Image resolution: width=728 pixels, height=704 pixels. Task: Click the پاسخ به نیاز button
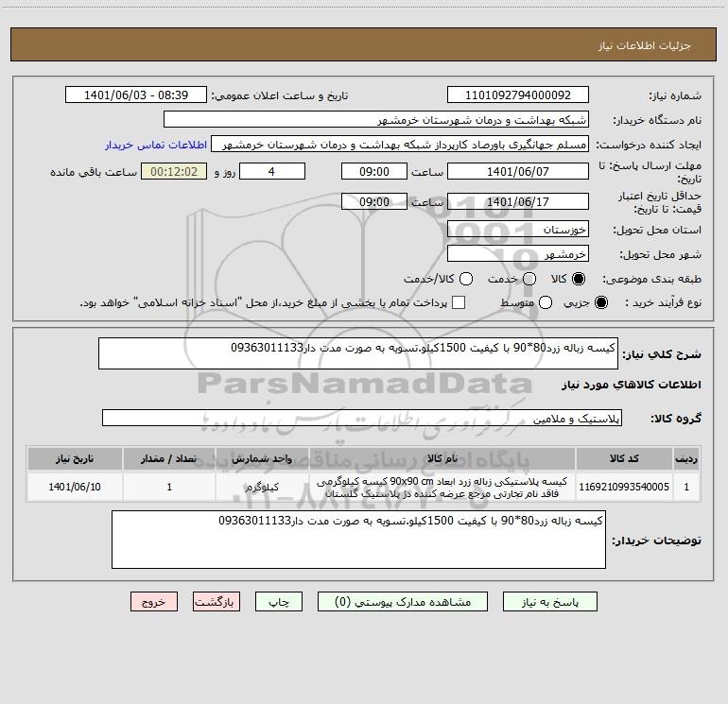coord(553,601)
